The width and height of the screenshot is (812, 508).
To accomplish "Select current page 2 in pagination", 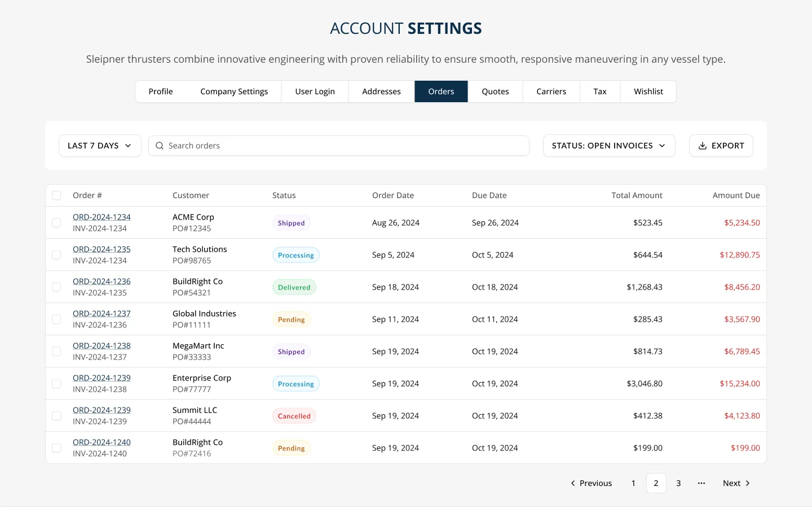I will click(656, 483).
